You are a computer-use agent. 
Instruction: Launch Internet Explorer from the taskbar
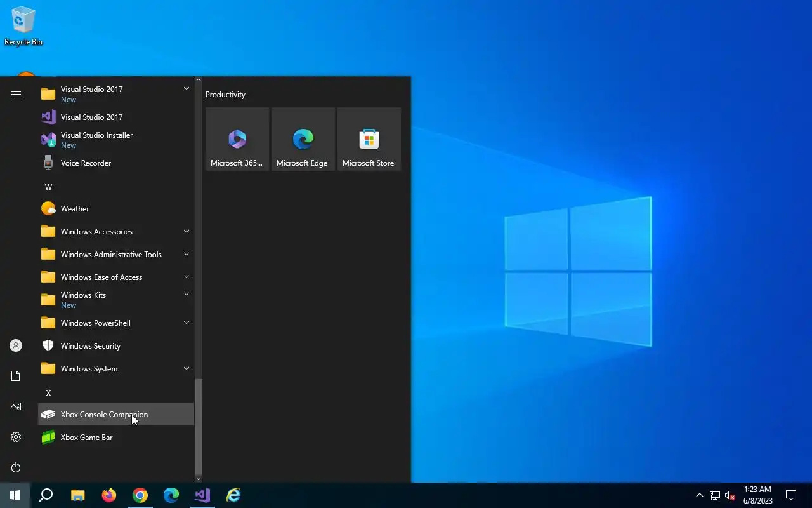pos(233,495)
